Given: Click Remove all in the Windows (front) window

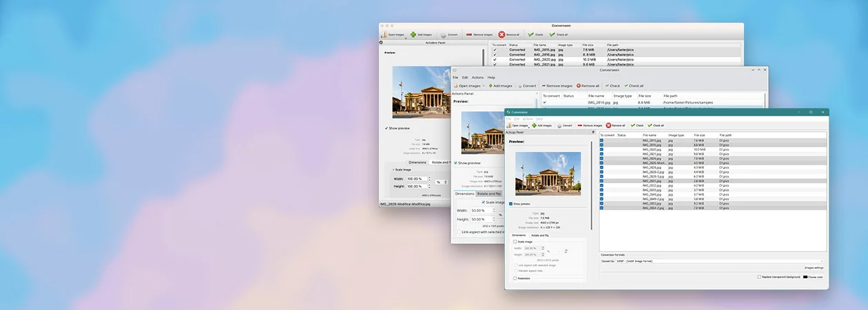Looking at the screenshot, I should point(616,125).
